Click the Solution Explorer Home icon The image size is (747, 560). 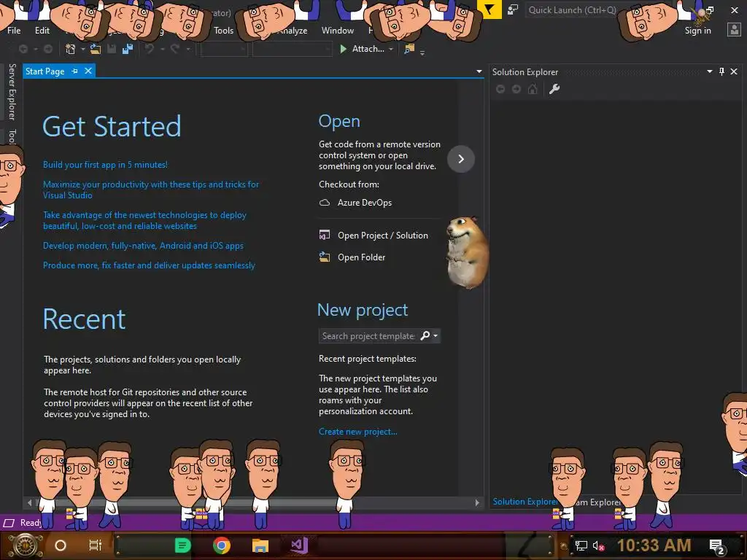click(533, 89)
